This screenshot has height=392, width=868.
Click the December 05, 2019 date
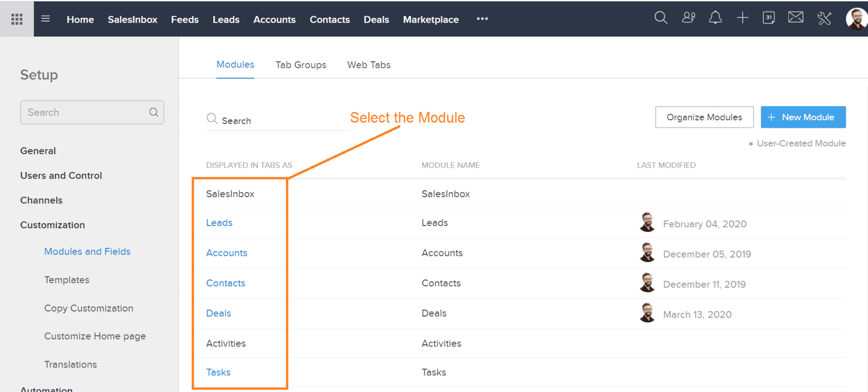(707, 254)
